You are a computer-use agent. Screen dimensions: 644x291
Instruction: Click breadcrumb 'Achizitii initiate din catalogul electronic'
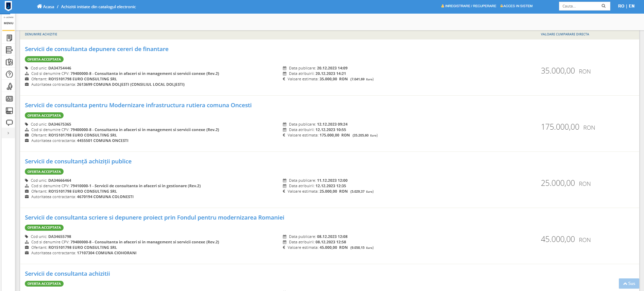tap(99, 7)
